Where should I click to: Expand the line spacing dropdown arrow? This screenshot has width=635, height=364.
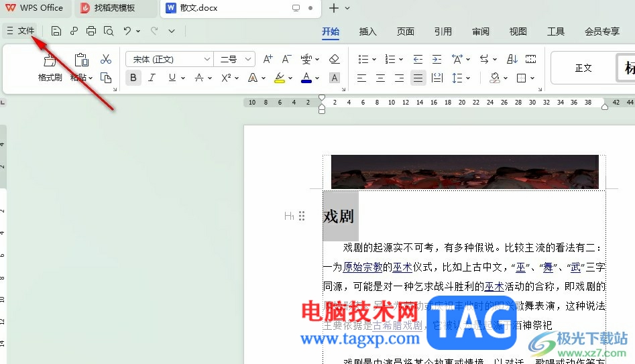point(468,78)
